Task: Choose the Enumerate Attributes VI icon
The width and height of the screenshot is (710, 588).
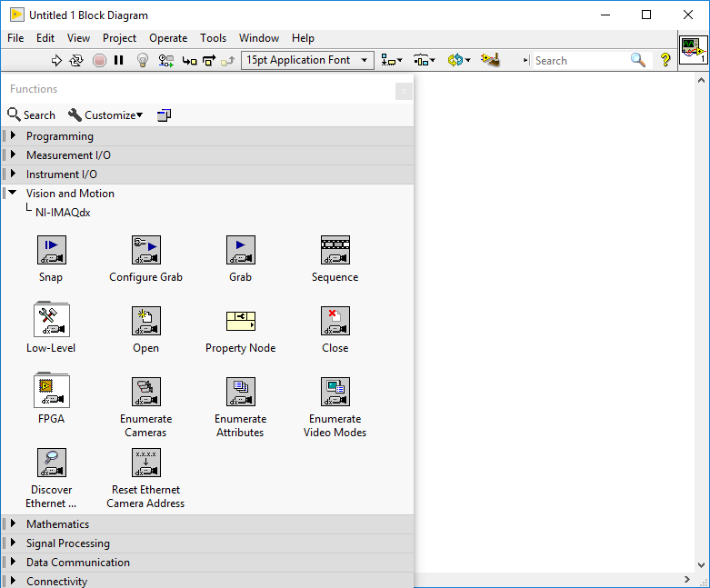Action: click(240, 392)
